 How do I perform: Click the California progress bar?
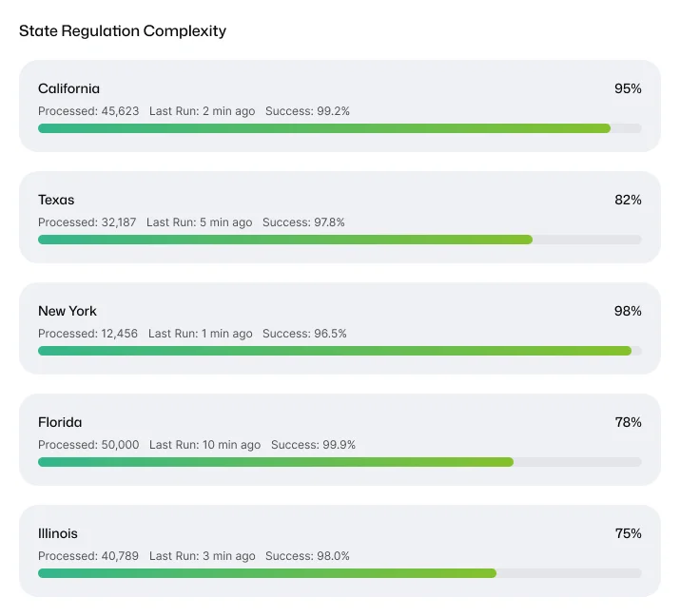pyautogui.click(x=340, y=128)
